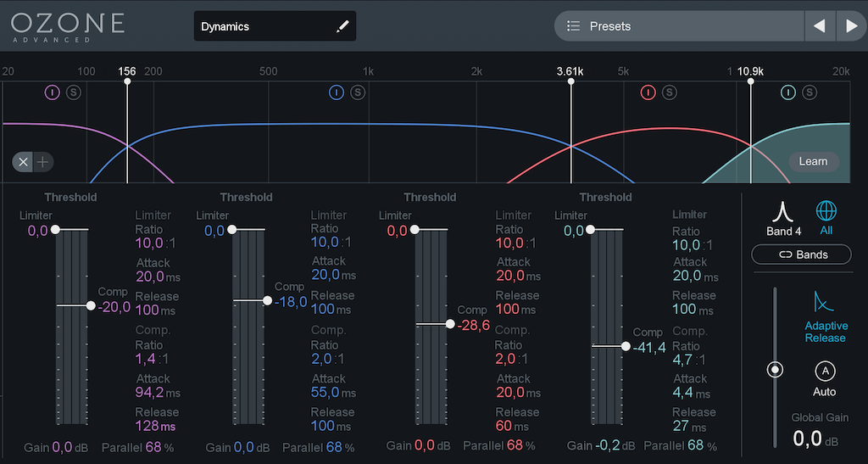This screenshot has width=868, height=464.
Task: Click the Global Gain slider handle
Action: click(774, 370)
